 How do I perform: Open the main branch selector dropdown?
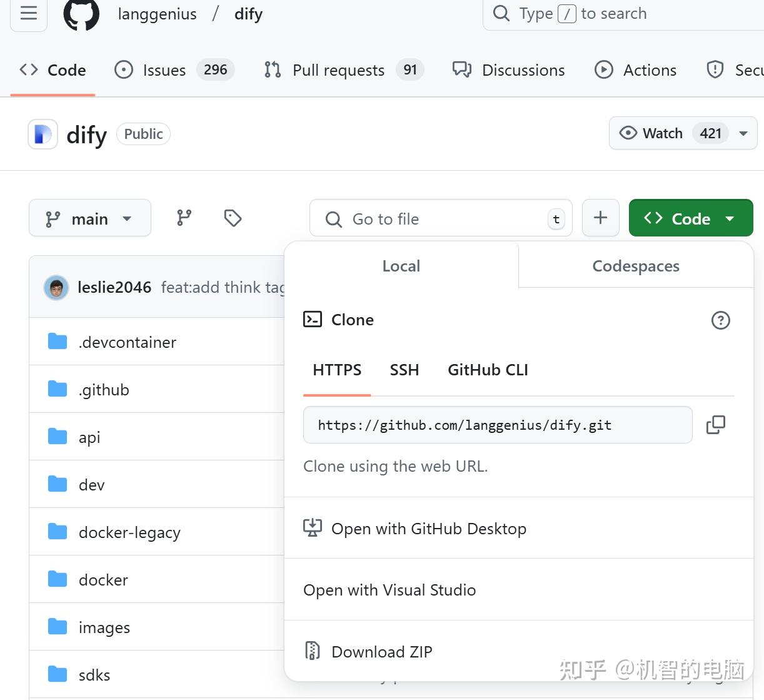[x=90, y=218]
